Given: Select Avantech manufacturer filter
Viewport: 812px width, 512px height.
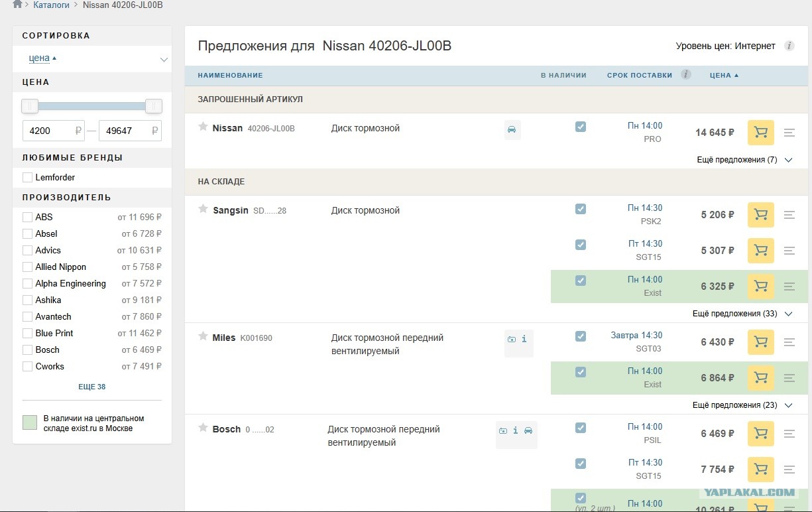Looking at the screenshot, I should (x=27, y=316).
